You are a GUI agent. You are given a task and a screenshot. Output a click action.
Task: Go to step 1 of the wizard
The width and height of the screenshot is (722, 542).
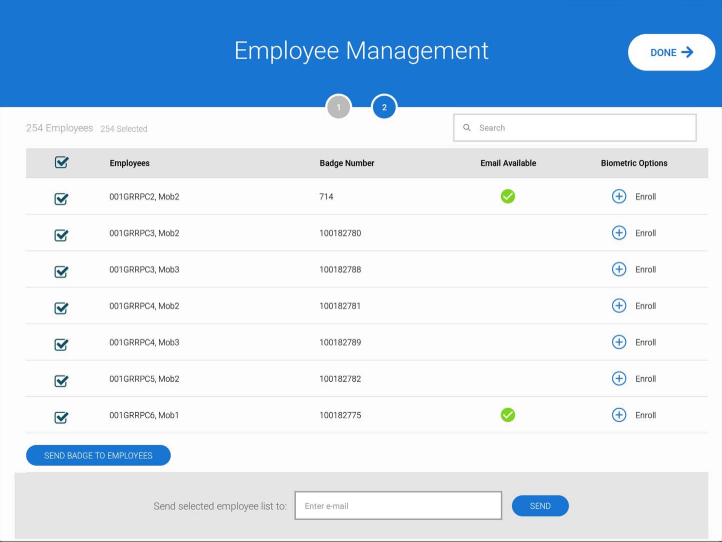[339, 106]
